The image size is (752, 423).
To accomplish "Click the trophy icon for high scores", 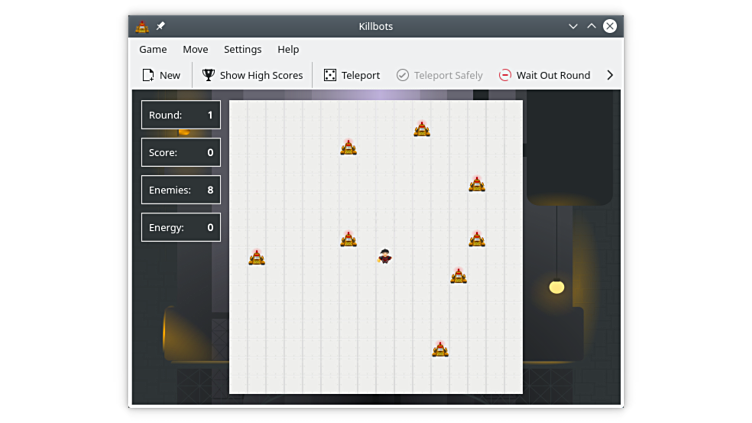I will point(208,75).
